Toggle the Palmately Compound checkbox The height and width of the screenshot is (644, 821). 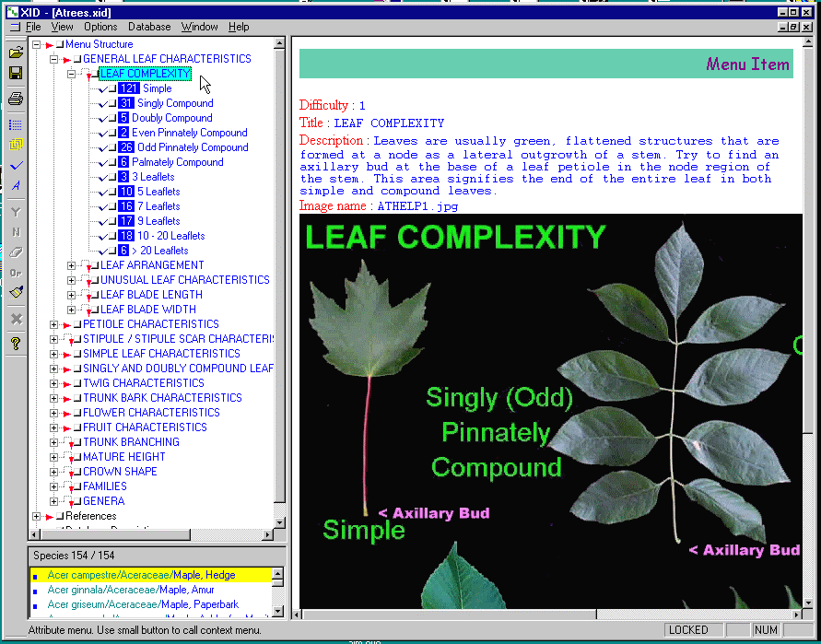pyautogui.click(x=112, y=163)
